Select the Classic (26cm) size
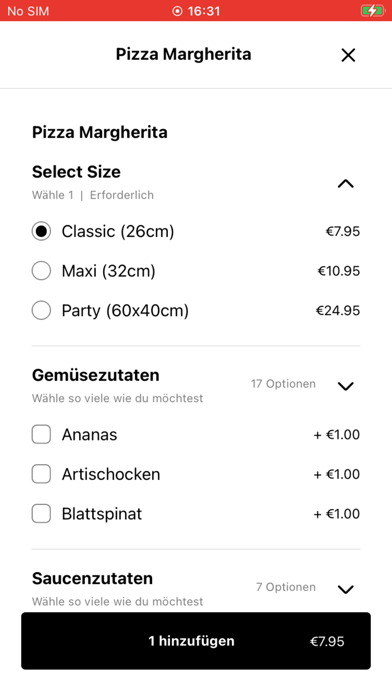 (x=41, y=231)
